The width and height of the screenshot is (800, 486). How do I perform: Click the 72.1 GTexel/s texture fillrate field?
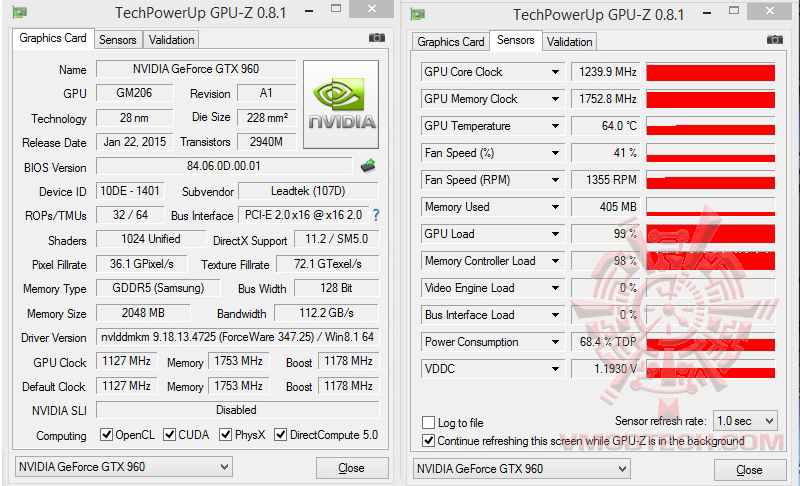328,264
